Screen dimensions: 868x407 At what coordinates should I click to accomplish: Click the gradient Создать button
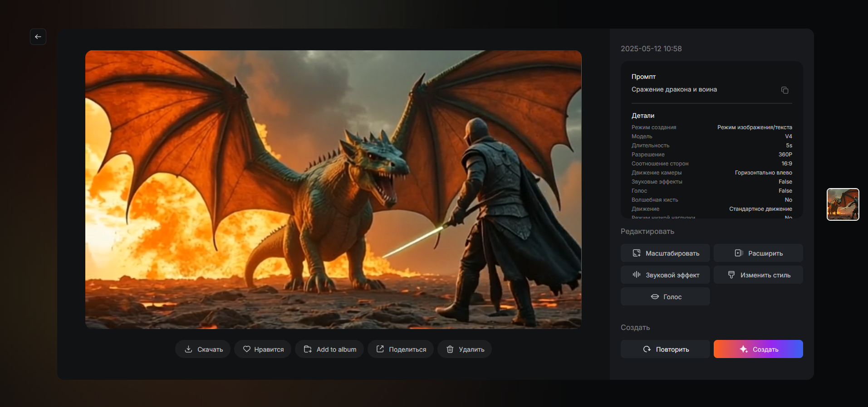tap(758, 349)
